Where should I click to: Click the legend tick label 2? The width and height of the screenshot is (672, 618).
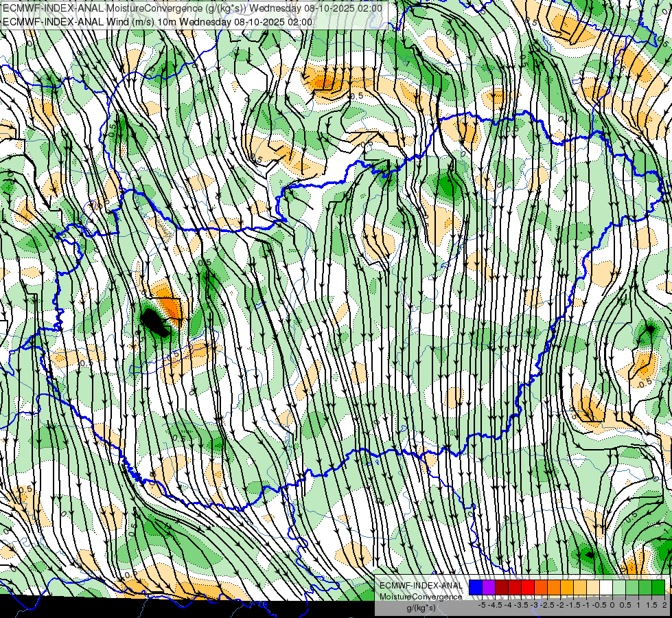point(664,605)
